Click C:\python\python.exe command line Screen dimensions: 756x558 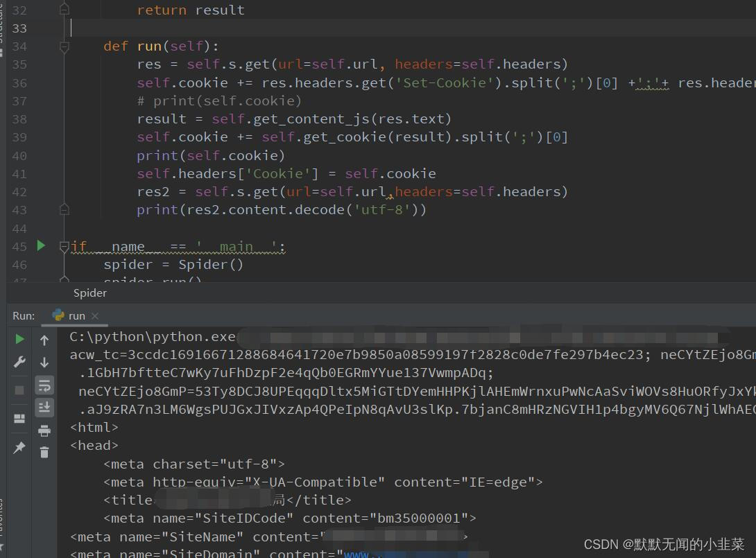(153, 336)
